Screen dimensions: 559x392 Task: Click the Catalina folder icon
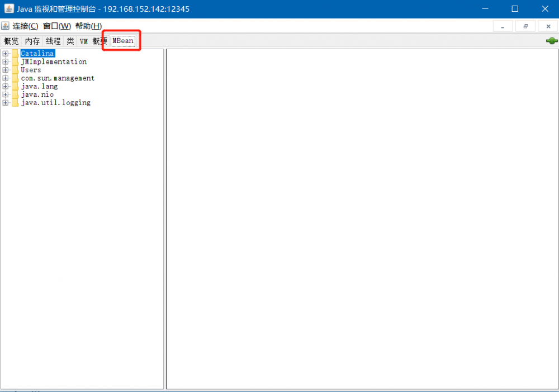(x=14, y=53)
